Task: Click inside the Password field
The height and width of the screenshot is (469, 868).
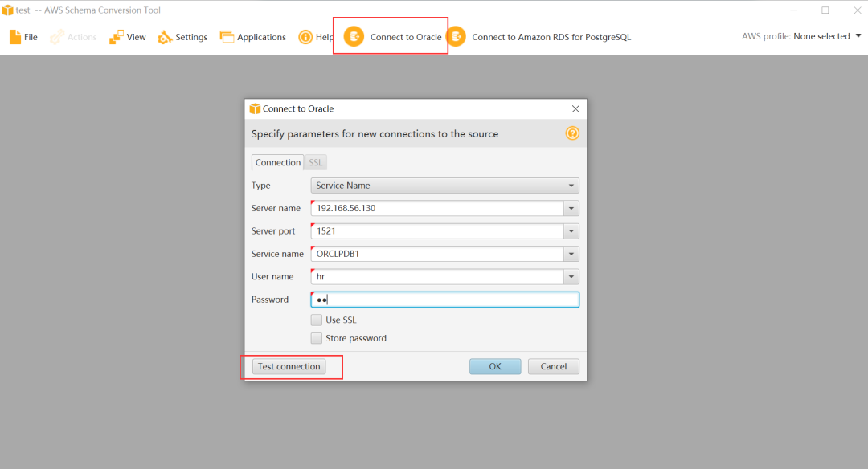Action: [445, 300]
